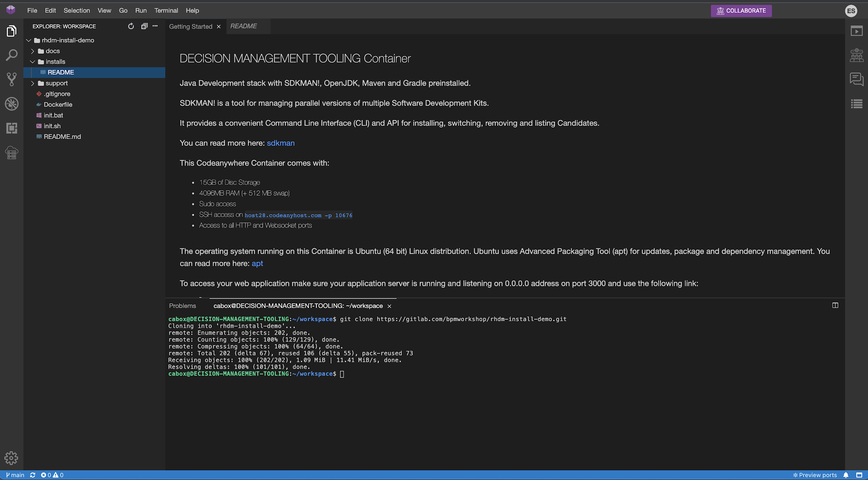Screen dimensions: 868x480
Task: Click Preview ports in status bar
Action: pos(815,475)
